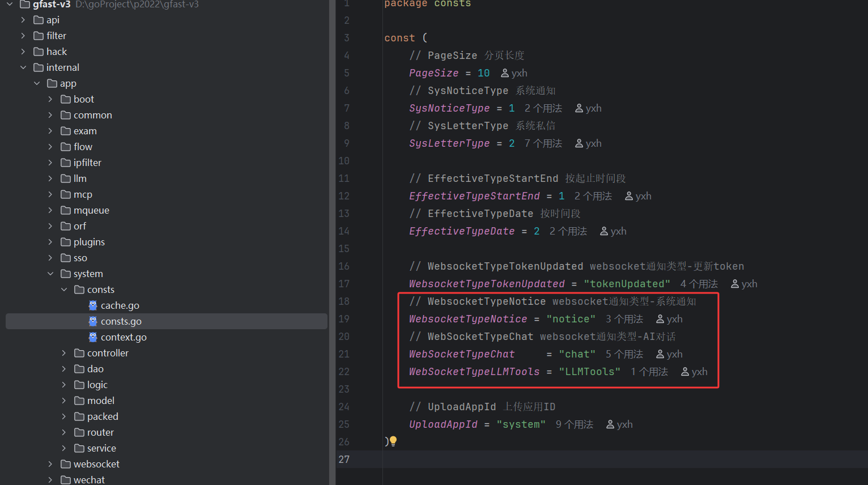
Task: Show the 4 usages of WebsocketTypeTokenUpdated
Action: pos(699,284)
